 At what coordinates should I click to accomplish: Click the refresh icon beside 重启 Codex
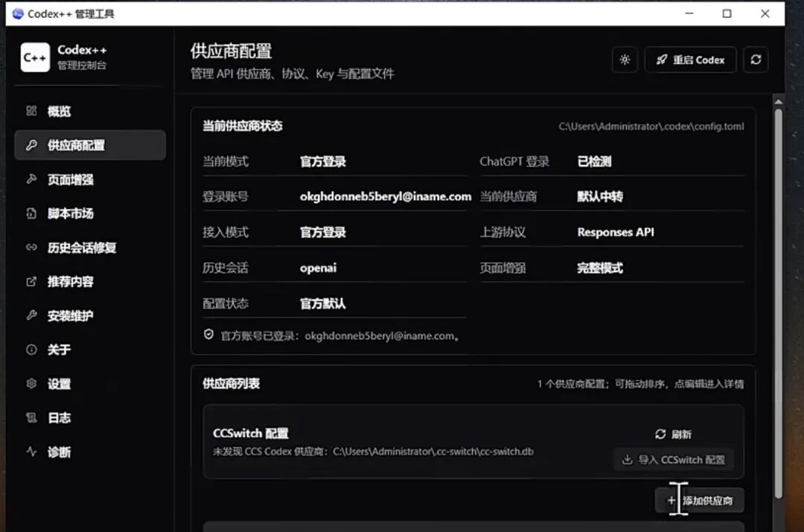click(756, 60)
